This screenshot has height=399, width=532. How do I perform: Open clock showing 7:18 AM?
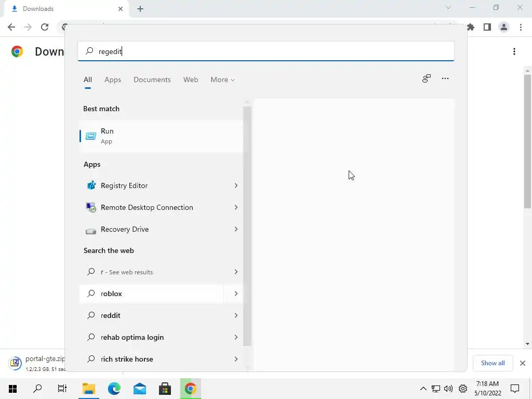pyautogui.click(x=487, y=389)
